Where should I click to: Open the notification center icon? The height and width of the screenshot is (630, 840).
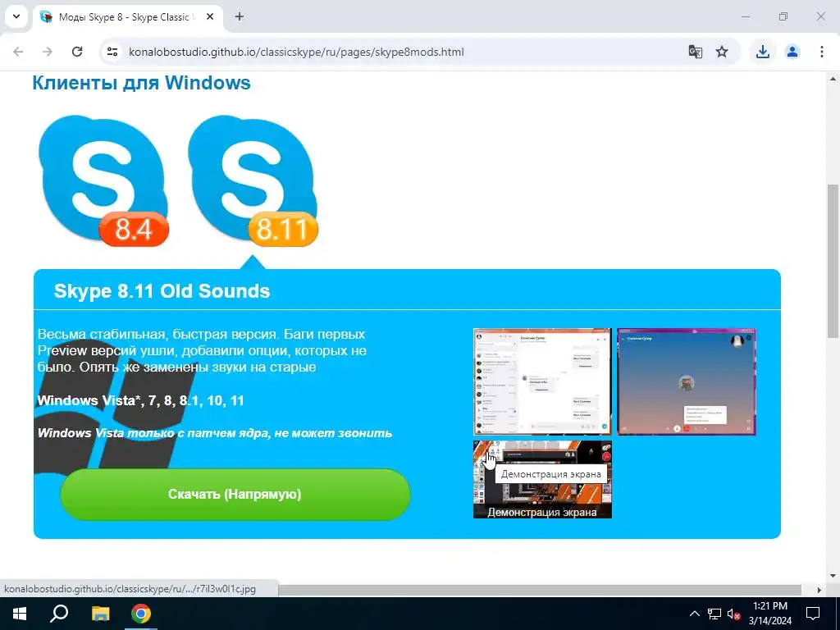click(x=813, y=614)
